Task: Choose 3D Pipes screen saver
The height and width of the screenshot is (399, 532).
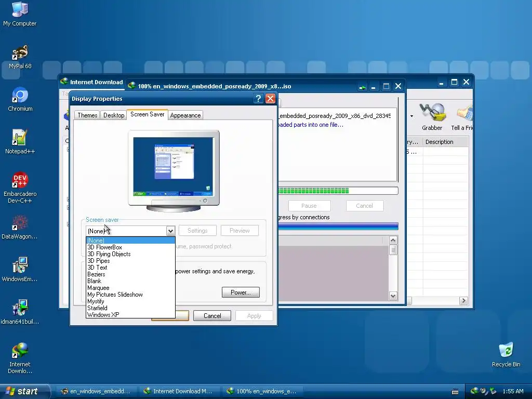Action: [x=130, y=261]
